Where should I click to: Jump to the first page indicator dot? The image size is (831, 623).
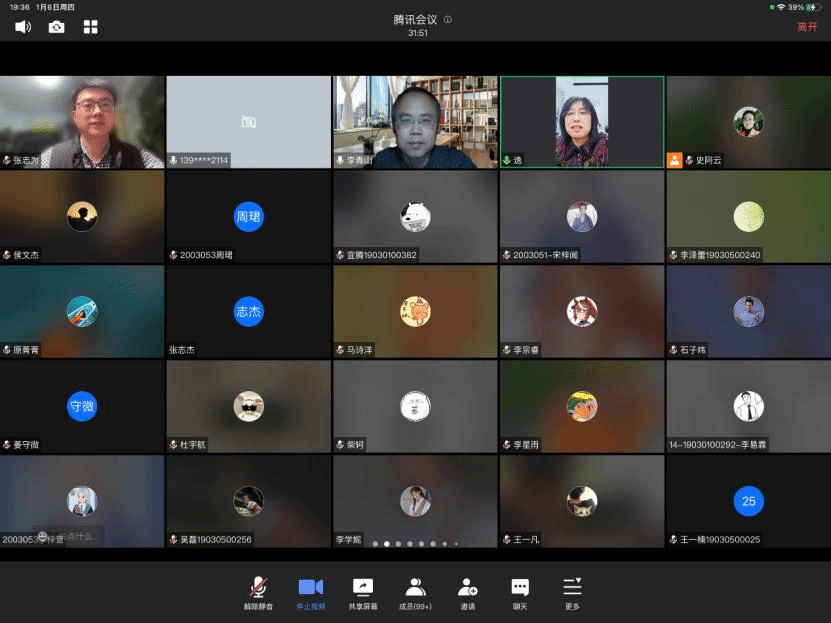tap(376, 544)
